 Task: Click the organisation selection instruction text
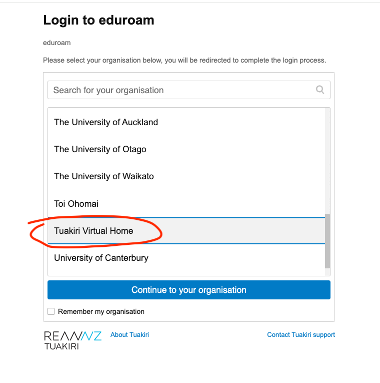point(184,60)
